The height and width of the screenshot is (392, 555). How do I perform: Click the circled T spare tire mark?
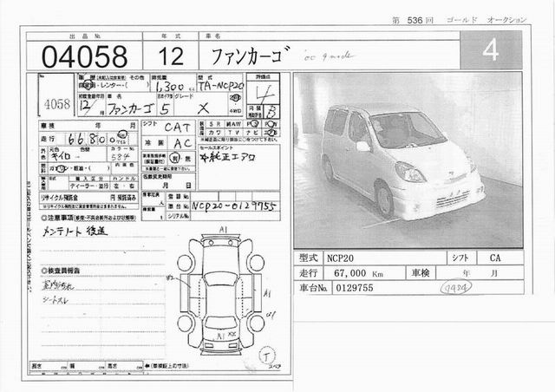[x=266, y=356]
